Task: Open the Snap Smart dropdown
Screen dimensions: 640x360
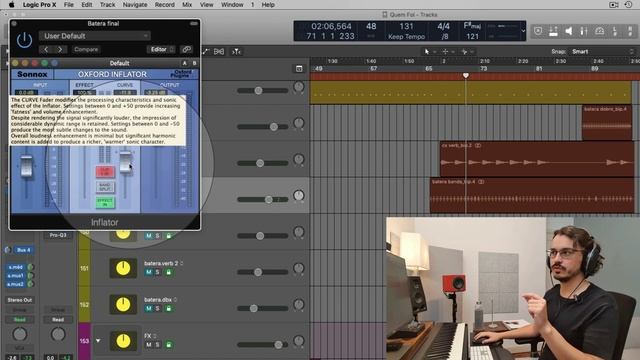Action: (603, 52)
